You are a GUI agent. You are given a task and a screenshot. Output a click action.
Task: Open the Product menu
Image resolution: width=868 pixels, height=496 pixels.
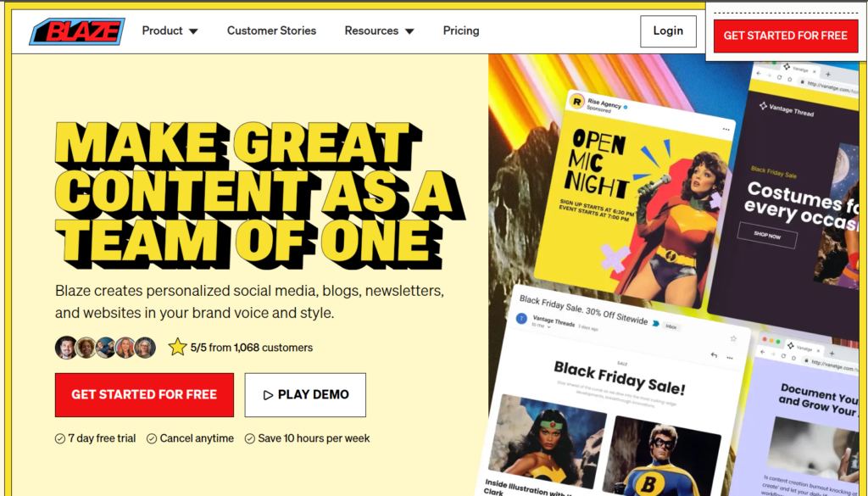170,31
